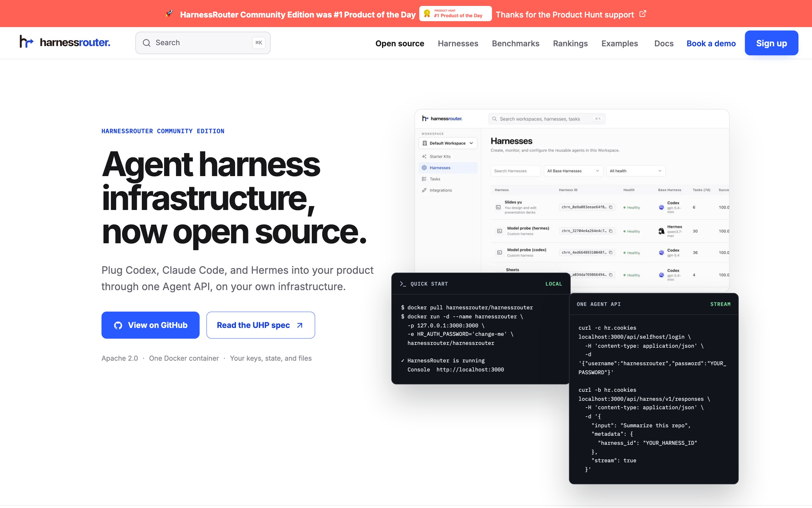Select Starter Kits in preview sidebar
Image resolution: width=812 pixels, height=508 pixels.
(448, 157)
